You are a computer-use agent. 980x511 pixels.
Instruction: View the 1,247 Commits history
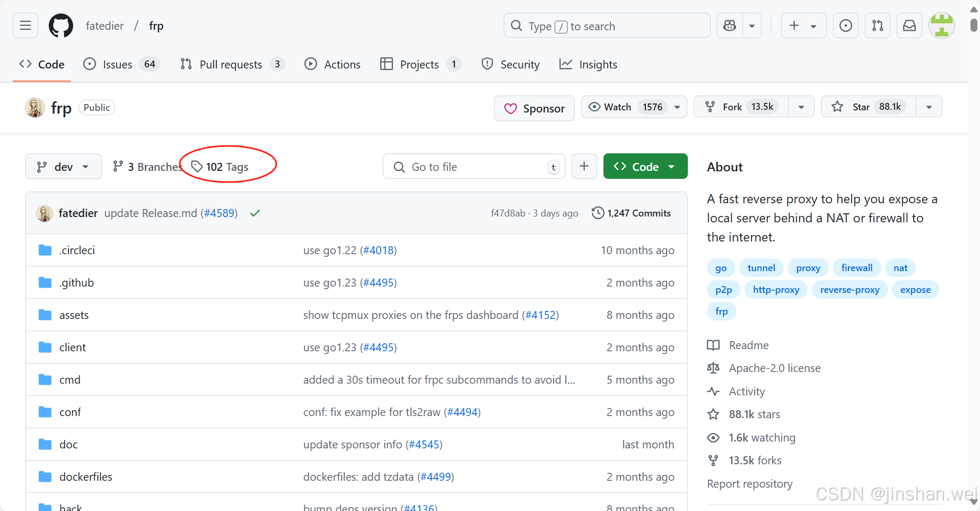631,213
